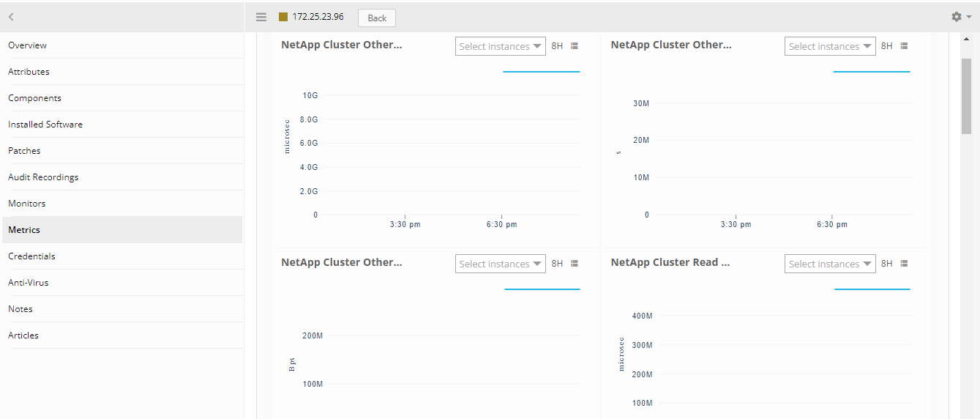Open the Attributes section
980x419 pixels.
coord(122,72)
